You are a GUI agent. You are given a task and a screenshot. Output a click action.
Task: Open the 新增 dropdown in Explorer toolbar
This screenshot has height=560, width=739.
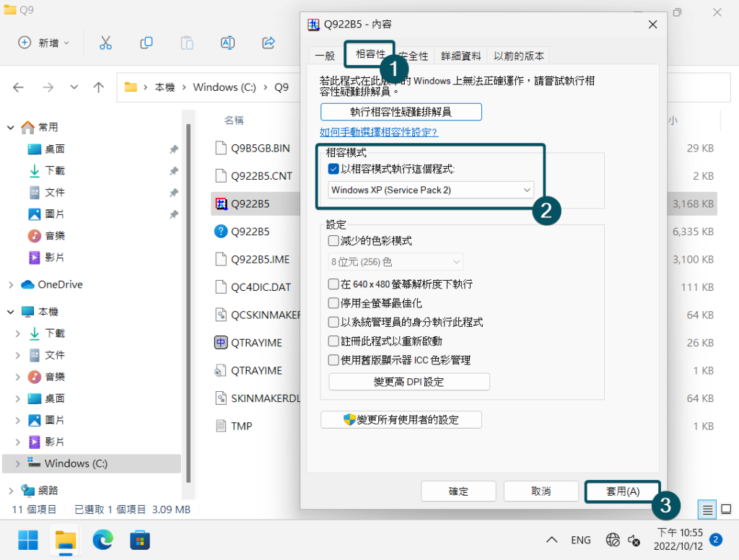(44, 43)
